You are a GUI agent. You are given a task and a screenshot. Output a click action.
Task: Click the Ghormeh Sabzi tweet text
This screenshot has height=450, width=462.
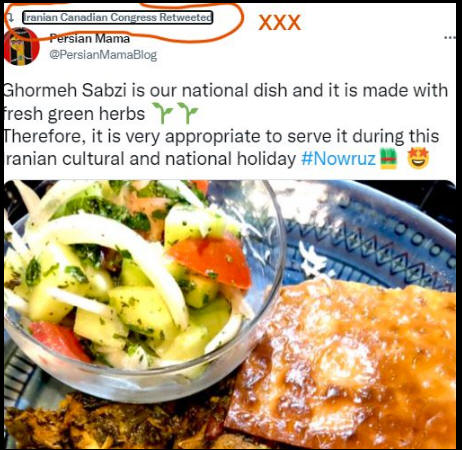225,124
